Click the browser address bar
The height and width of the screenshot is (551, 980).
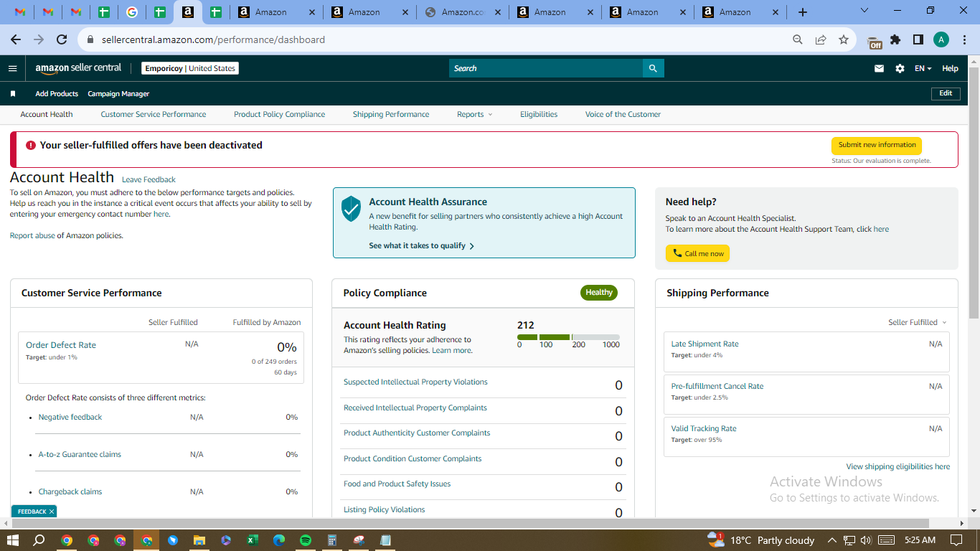click(438, 39)
